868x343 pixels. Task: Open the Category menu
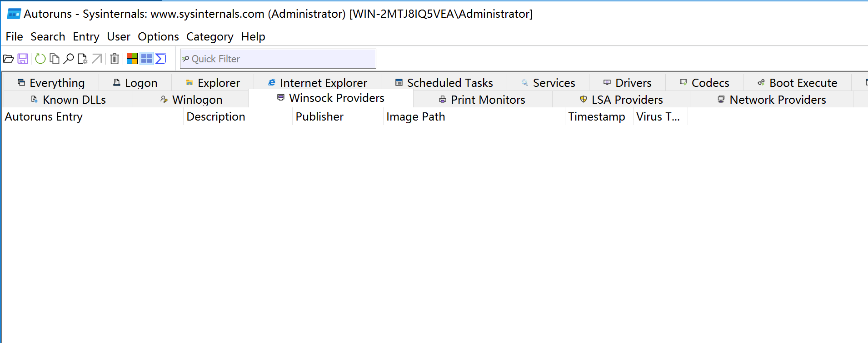pos(210,36)
